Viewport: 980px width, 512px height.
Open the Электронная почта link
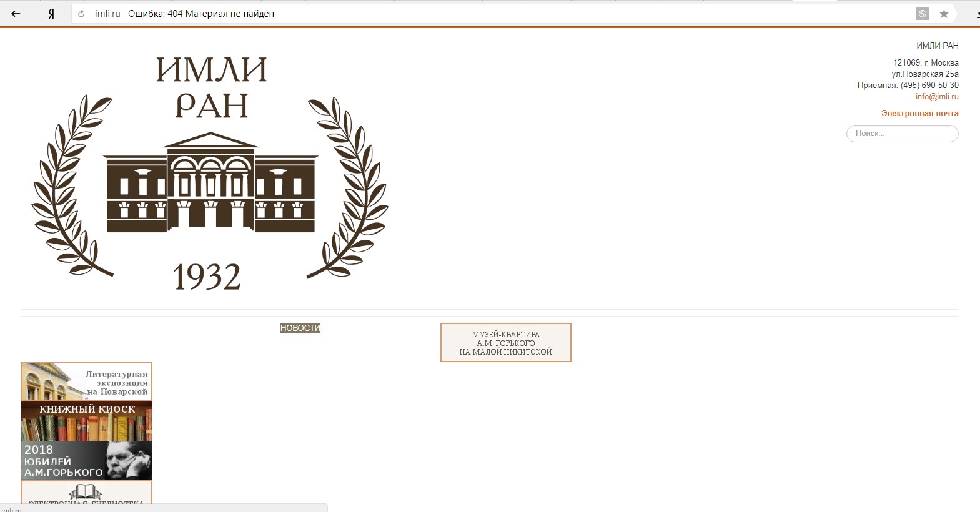tap(919, 113)
